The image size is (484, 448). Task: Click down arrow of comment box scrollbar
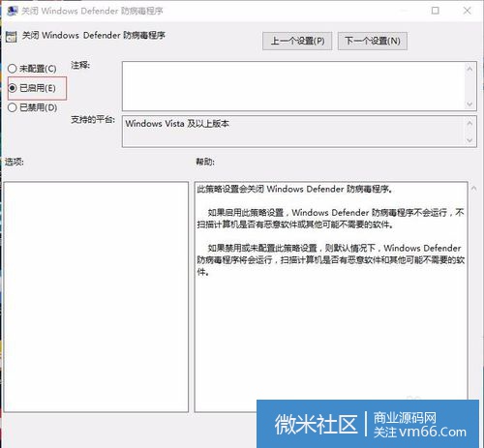[x=469, y=105]
